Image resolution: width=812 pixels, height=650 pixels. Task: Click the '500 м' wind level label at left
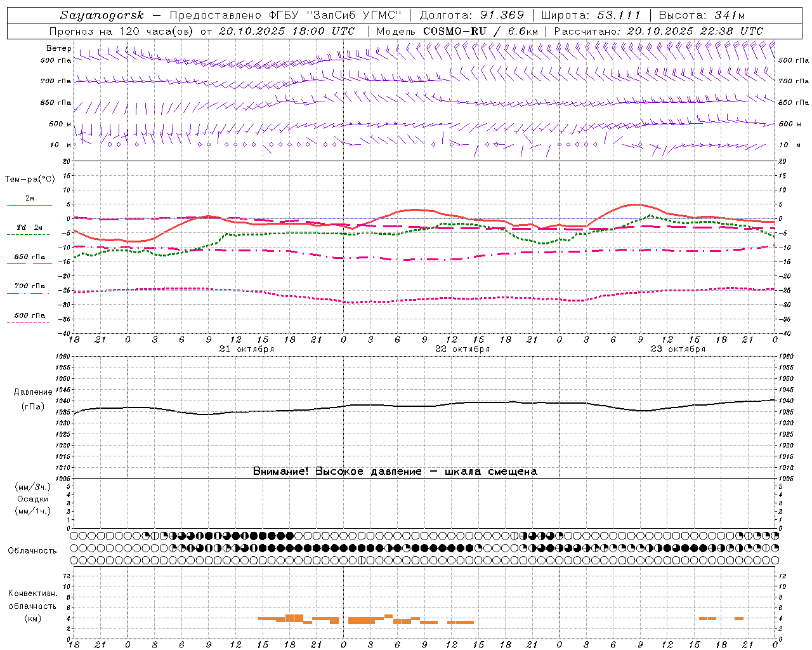coord(60,124)
